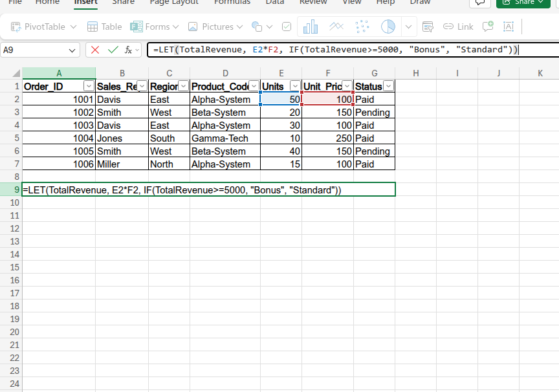This screenshot has height=392, width=559.
Task: Click the Table button in the ribbon
Action: click(x=104, y=27)
